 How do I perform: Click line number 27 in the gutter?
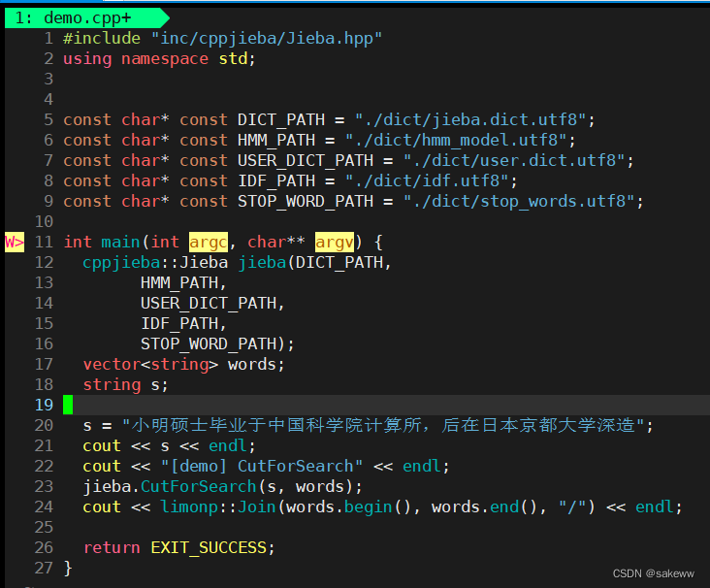44,568
